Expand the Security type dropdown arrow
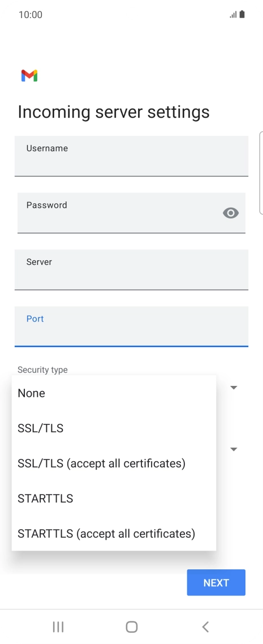Viewport: 263px width, 644px height. (234, 387)
